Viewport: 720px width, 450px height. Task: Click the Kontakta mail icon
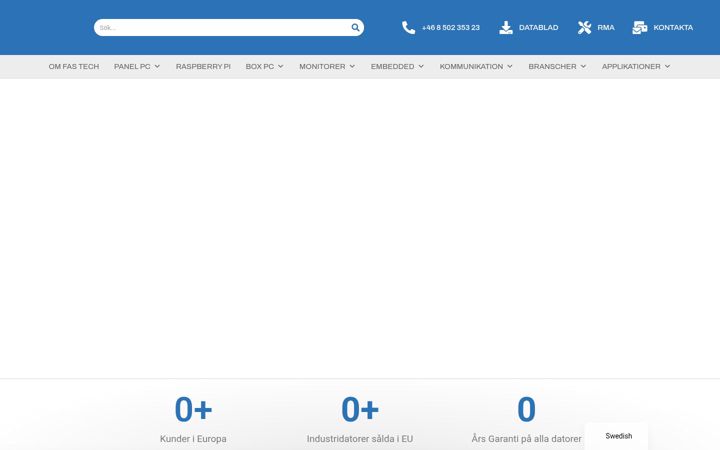(x=640, y=28)
